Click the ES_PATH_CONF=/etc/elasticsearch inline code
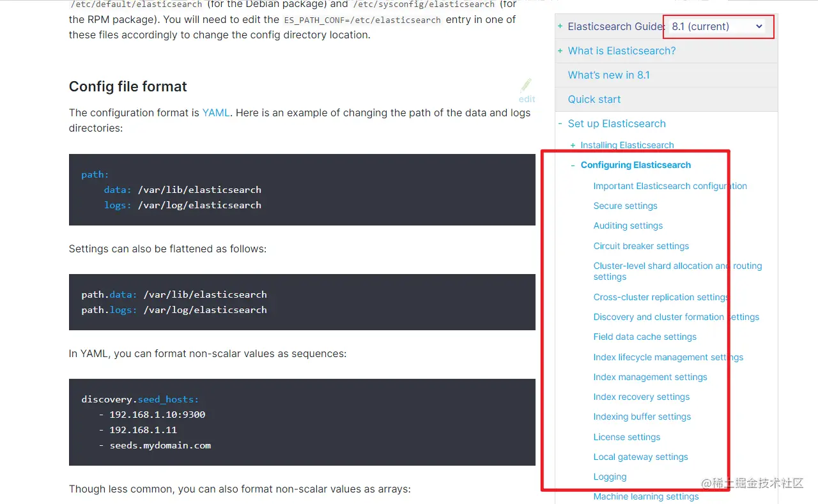818x504 pixels. coord(362,20)
